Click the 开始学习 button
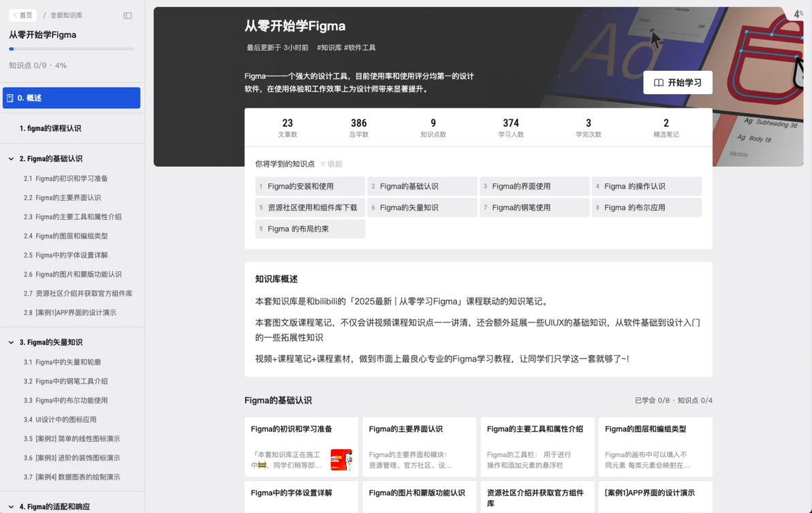Screen dimensions: 812x513 pos(677,83)
